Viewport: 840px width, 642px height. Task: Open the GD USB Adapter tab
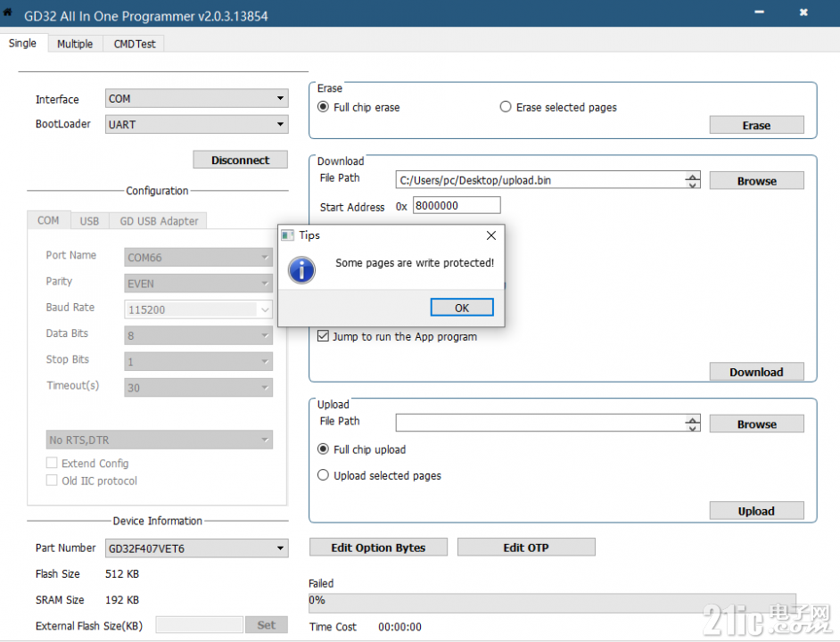point(159,221)
